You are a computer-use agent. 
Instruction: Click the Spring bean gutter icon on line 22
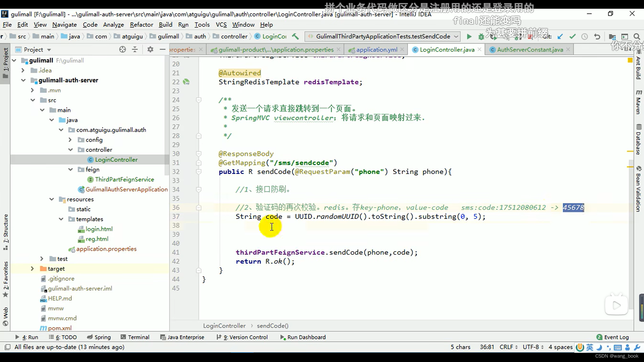tap(186, 82)
